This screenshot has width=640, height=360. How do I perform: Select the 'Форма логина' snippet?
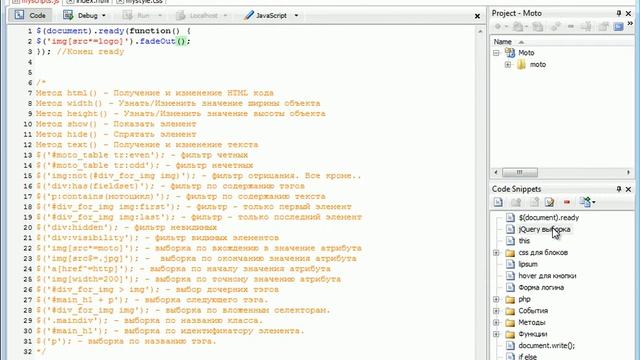[541, 287]
